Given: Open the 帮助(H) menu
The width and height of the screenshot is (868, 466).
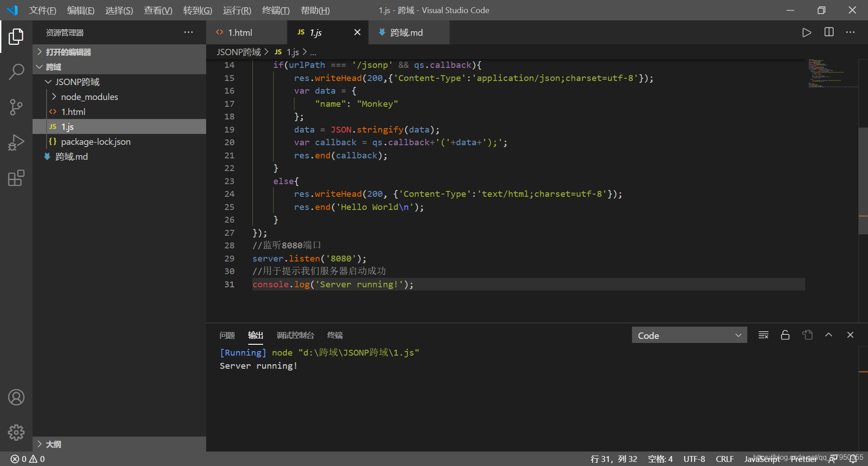Looking at the screenshot, I should 315,10.
